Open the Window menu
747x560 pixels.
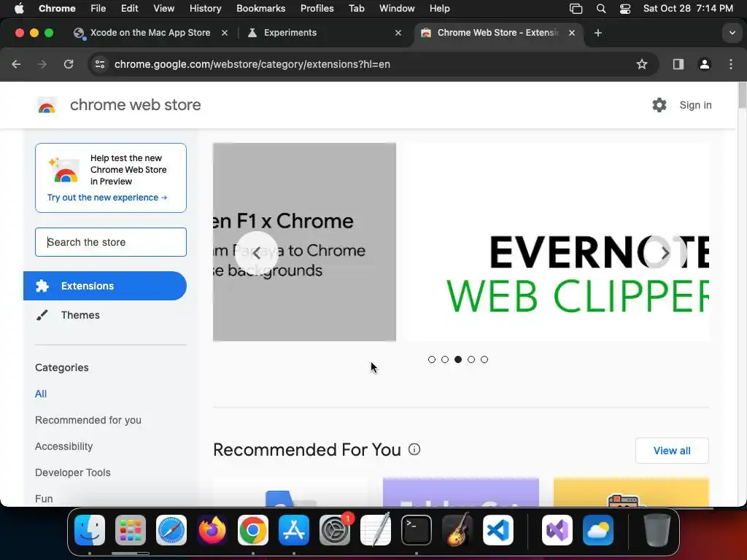click(x=397, y=9)
